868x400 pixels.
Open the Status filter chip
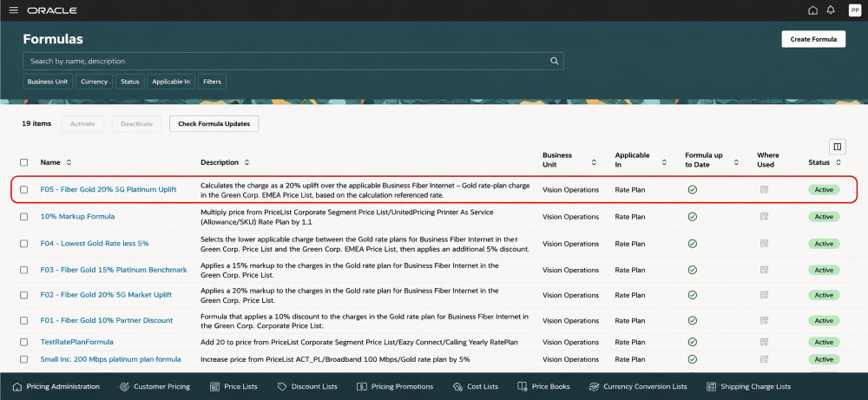click(130, 82)
